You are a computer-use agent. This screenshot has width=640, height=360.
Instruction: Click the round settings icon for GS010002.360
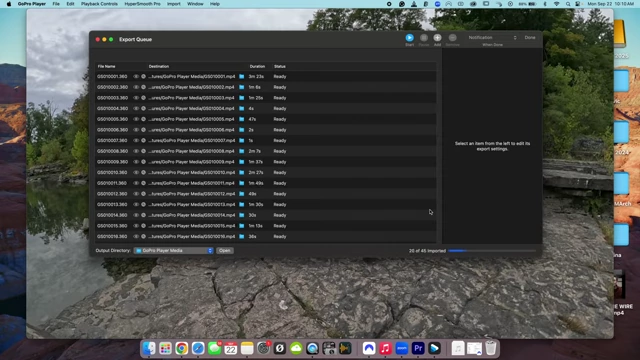(x=143, y=87)
